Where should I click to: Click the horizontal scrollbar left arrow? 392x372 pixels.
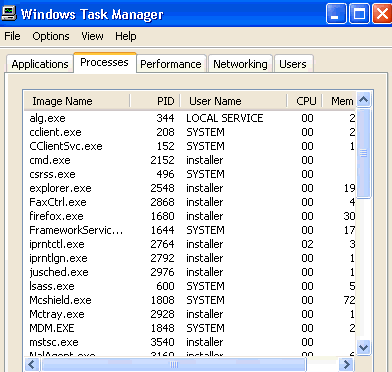point(32,364)
